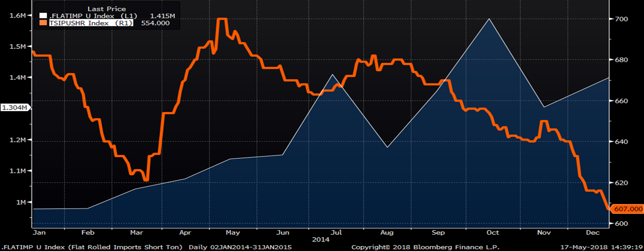Click the 1.304M left axis value tag
The height and width of the screenshot is (251, 644).
click(15, 107)
